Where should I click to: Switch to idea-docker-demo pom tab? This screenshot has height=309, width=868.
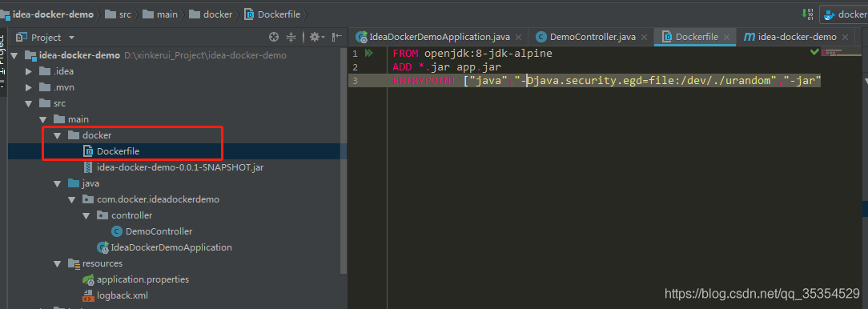coord(798,37)
